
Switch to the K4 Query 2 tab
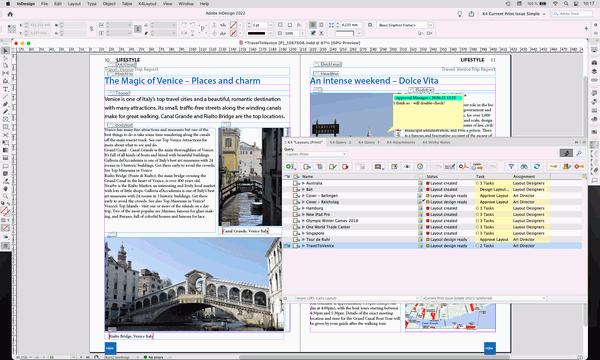point(340,142)
